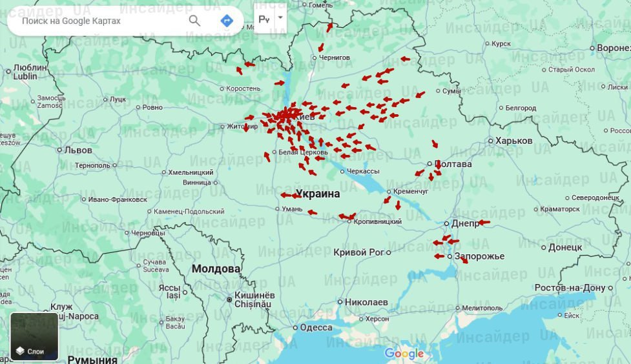The width and height of the screenshot is (631, 364).
Task: Click the Одесса city label
Action: (316, 327)
